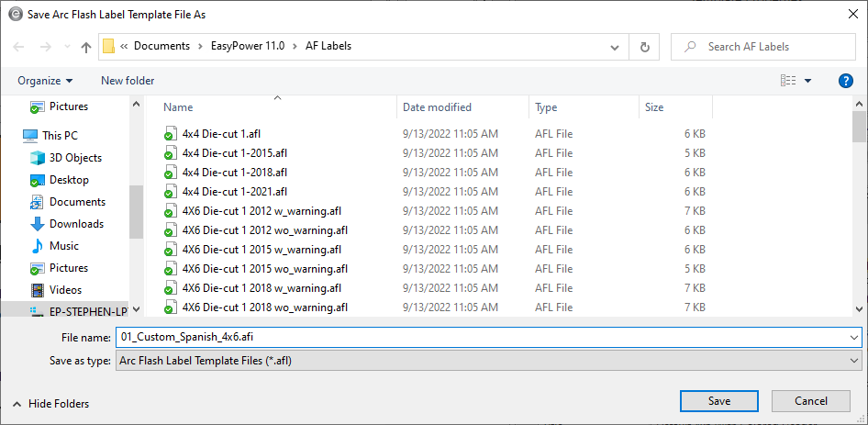Click the 4x4 Die-cut 1.afl file icon
This screenshot has height=425, width=868.
tap(169, 134)
